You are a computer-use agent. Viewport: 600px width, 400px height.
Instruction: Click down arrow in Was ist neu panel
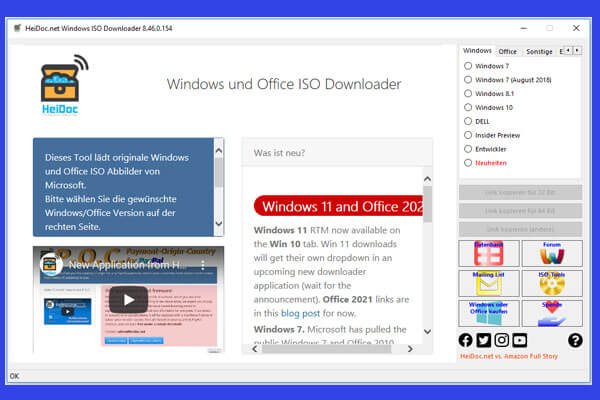coord(427,331)
